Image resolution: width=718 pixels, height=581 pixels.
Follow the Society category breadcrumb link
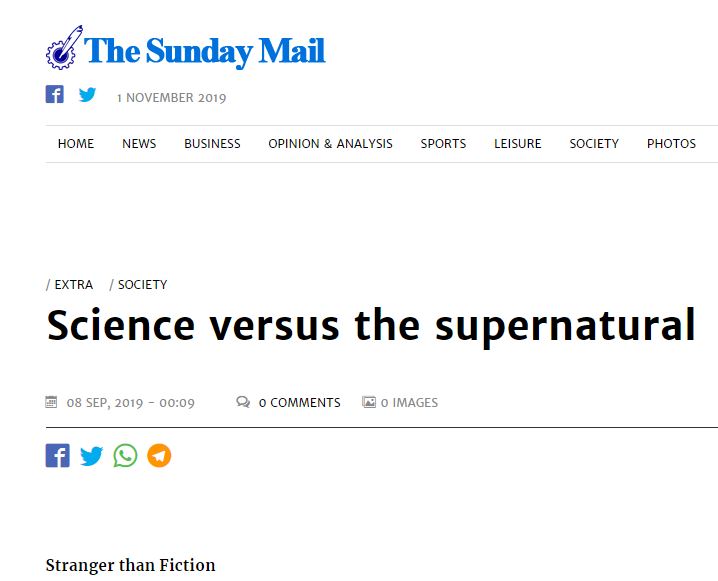[x=142, y=285]
